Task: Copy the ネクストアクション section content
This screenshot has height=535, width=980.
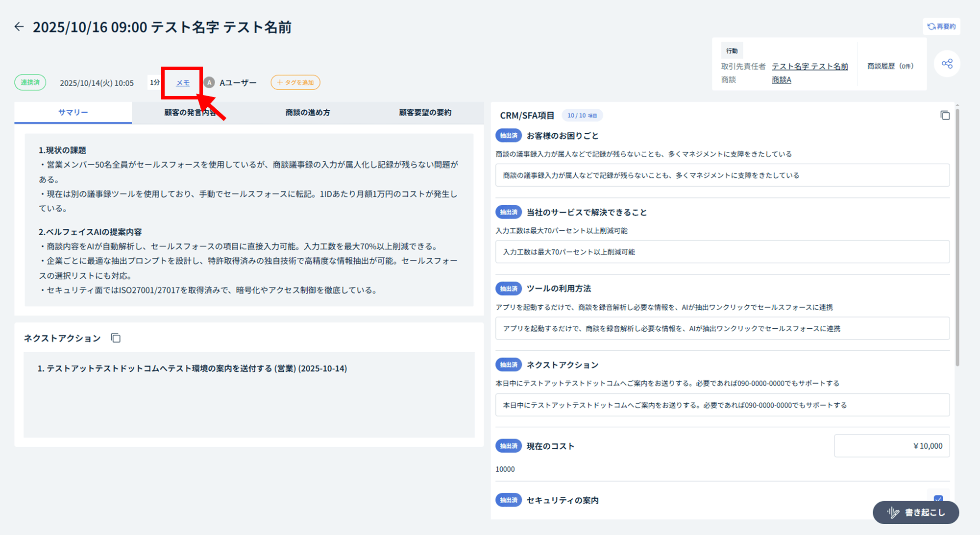Action: click(116, 338)
